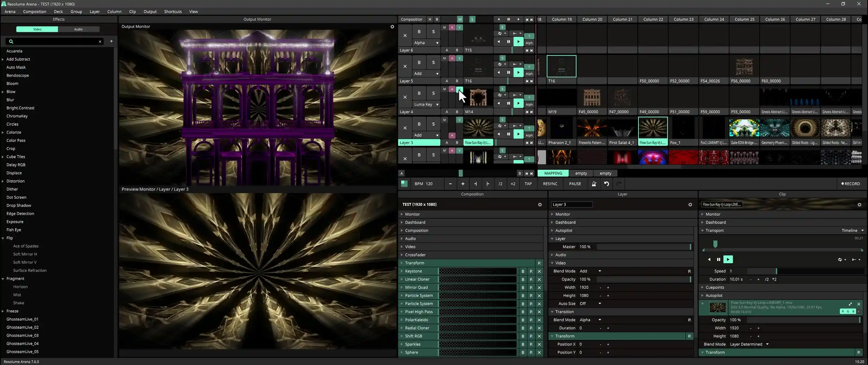This screenshot has width=868, height=365.
Task: Open the Composition panel settings gear
Action: pos(540,205)
